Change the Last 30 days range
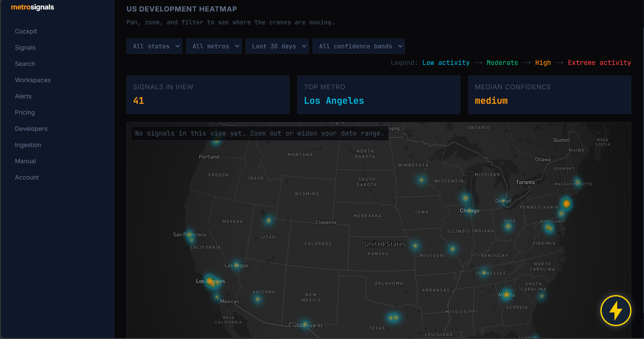 (x=277, y=46)
